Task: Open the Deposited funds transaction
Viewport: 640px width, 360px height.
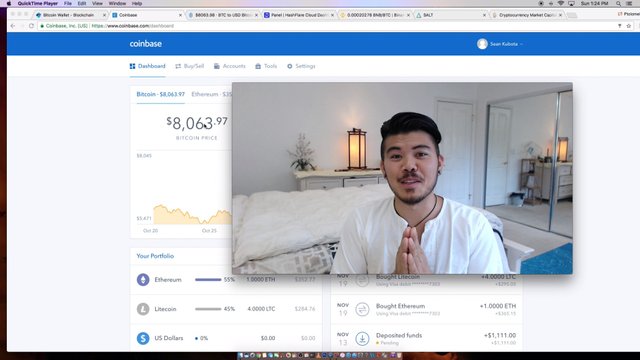Action: pyautogui.click(x=426, y=338)
